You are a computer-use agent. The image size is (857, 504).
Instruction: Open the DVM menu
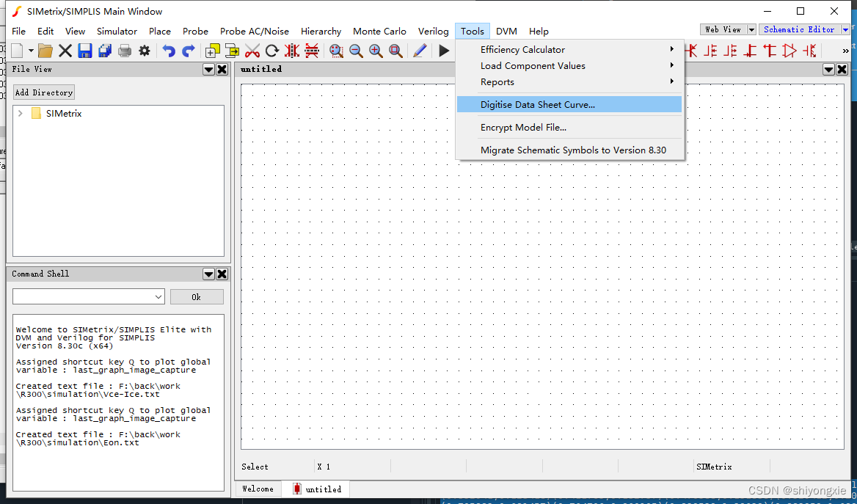tap(507, 31)
